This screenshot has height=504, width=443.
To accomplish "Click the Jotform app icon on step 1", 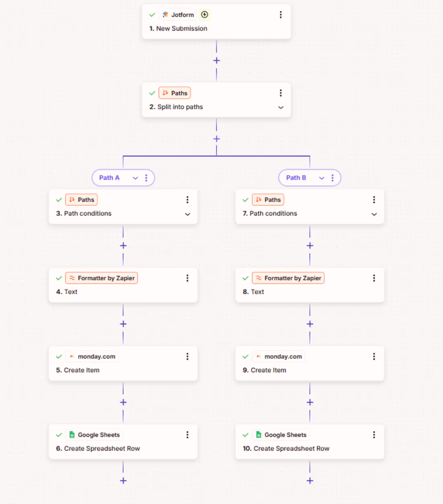I will click(165, 15).
